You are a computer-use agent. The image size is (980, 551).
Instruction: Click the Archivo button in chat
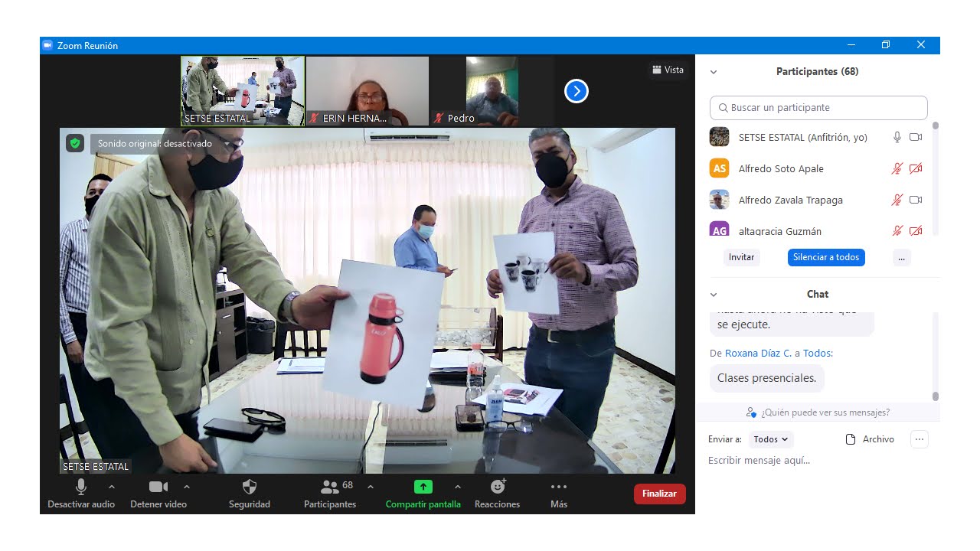point(870,439)
